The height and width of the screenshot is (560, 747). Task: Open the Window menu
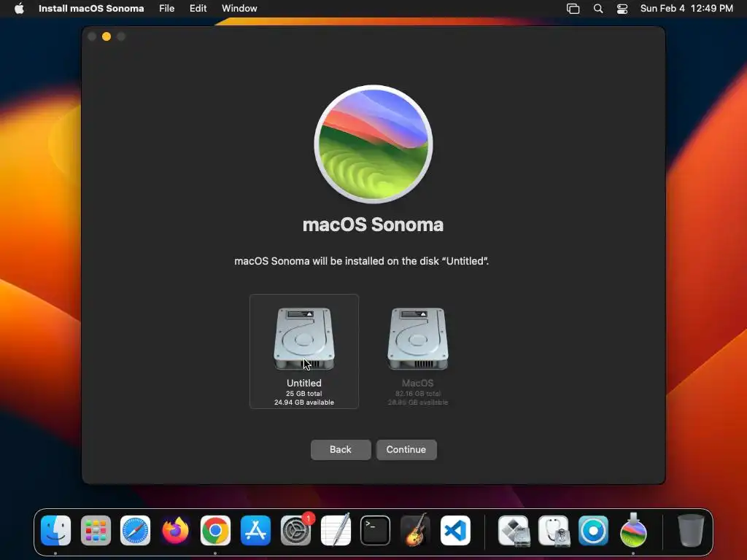[239, 9]
